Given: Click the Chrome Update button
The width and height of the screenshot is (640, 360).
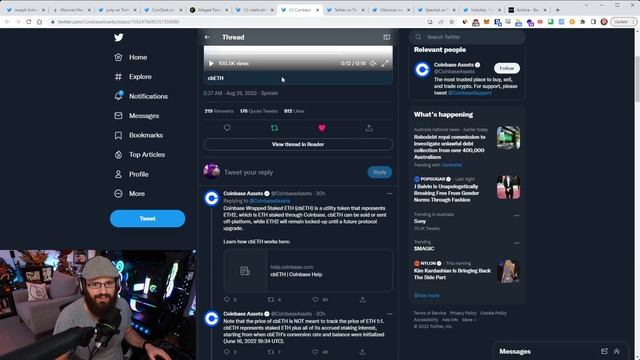Looking at the screenshot, I should (623, 22).
